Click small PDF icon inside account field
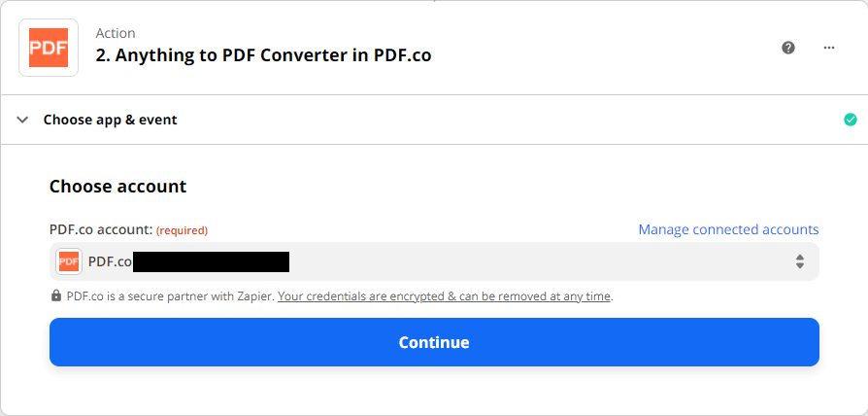Screen dimensions: 868x416 click(x=69, y=261)
